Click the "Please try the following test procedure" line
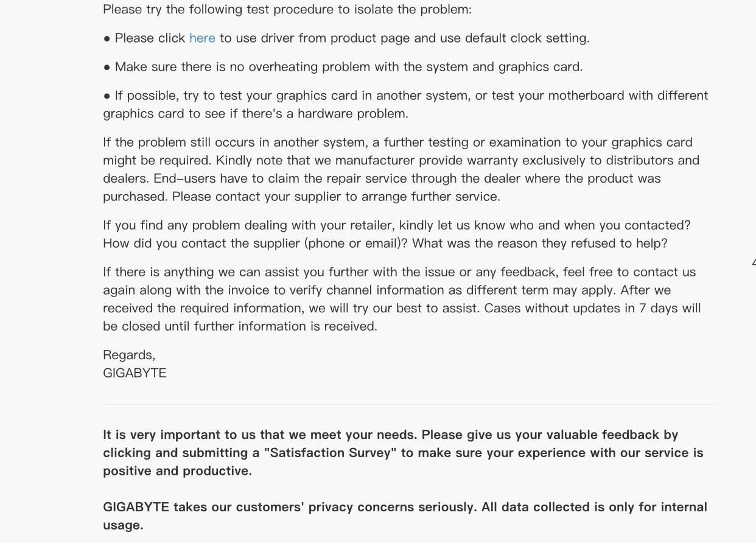Viewport: 756px width, 543px height. [x=287, y=10]
